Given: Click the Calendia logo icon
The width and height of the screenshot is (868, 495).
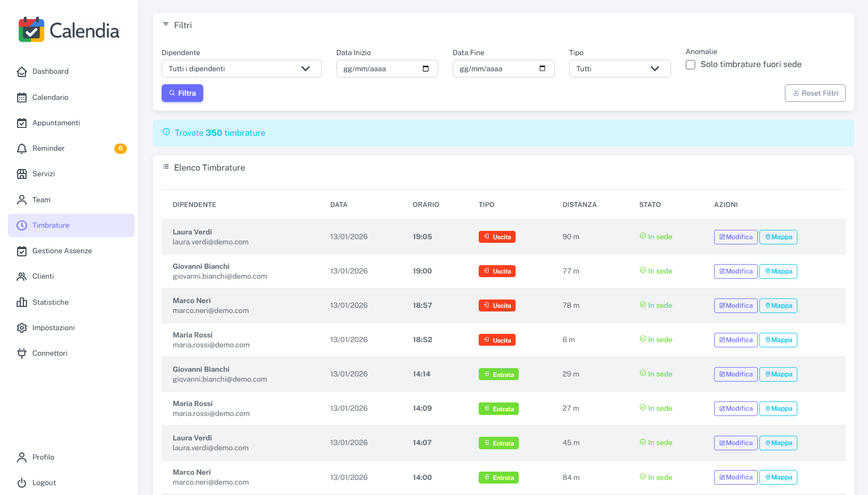Looking at the screenshot, I should [31, 30].
